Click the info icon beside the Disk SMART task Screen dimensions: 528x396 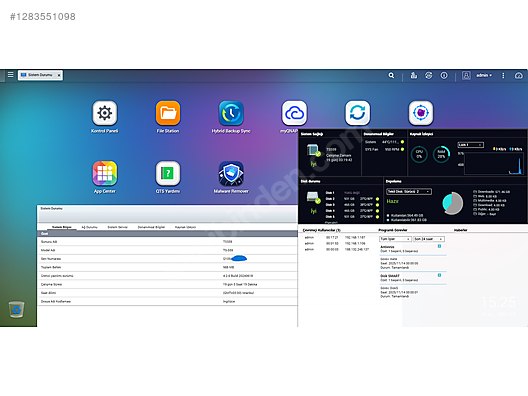(439, 275)
